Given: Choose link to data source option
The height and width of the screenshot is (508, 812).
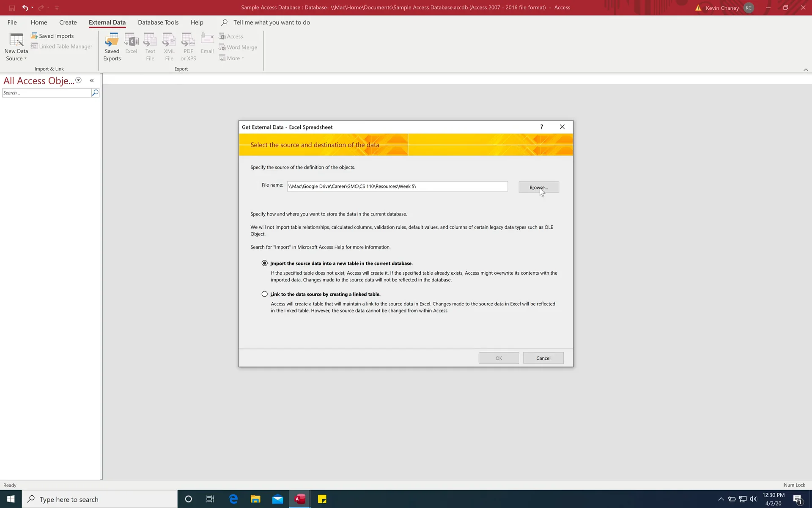Looking at the screenshot, I should click(x=264, y=294).
